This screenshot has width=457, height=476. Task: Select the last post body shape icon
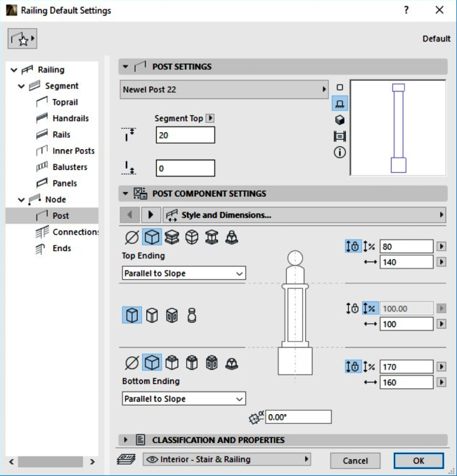pos(191,316)
